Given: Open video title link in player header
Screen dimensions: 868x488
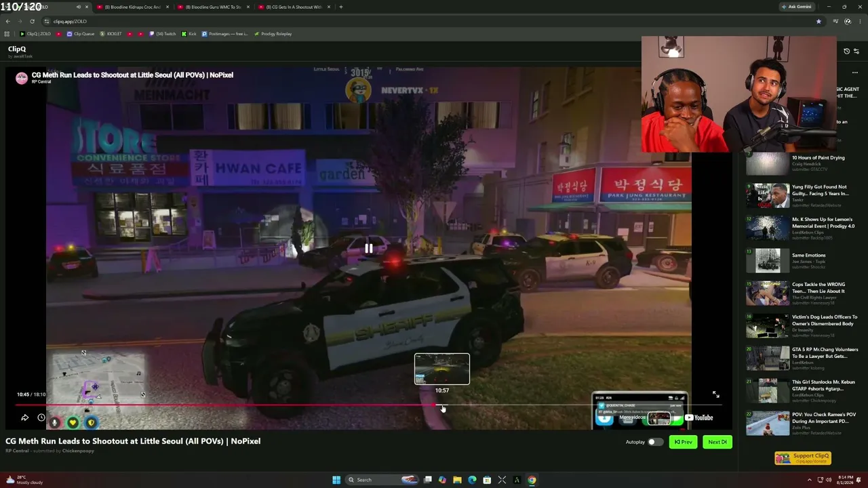Looking at the screenshot, I should 132,75.
